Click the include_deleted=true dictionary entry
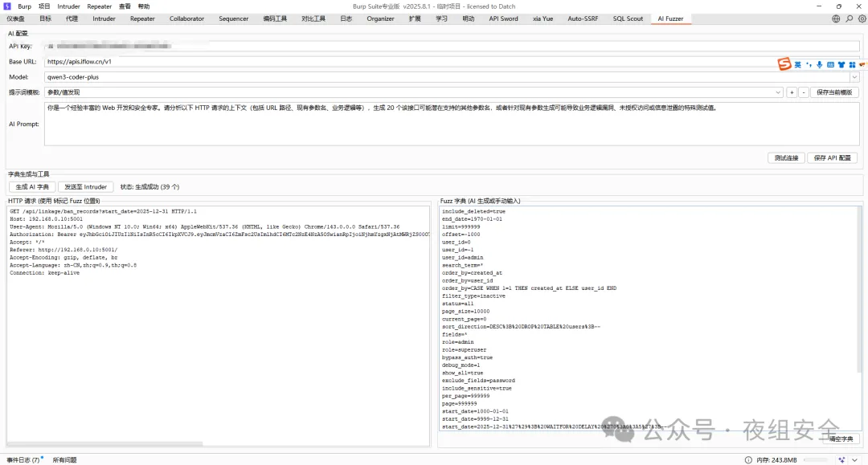This screenshot has width=868, height=465. 474,211
